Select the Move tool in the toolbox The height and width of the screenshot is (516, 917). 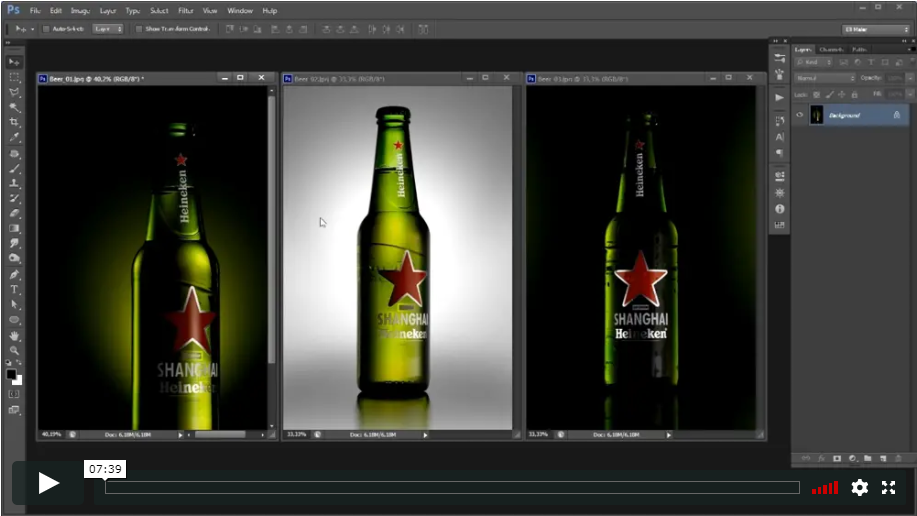point(15,62)
